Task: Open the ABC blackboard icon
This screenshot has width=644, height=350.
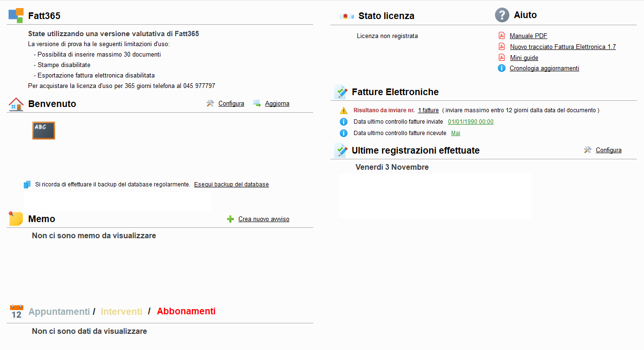Action: pyautogui.click(x=44, y=130)
